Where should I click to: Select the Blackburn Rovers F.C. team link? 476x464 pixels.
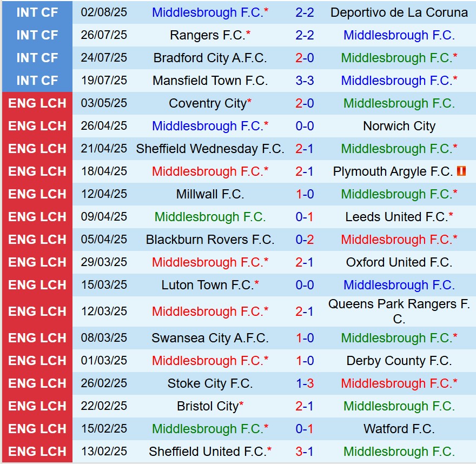coord(210,240)
